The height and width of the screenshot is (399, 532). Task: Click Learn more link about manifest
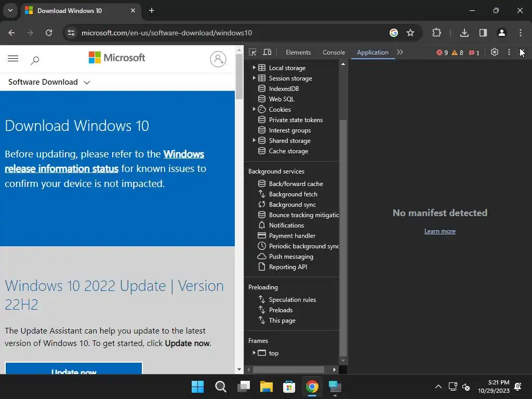point(440,231)
